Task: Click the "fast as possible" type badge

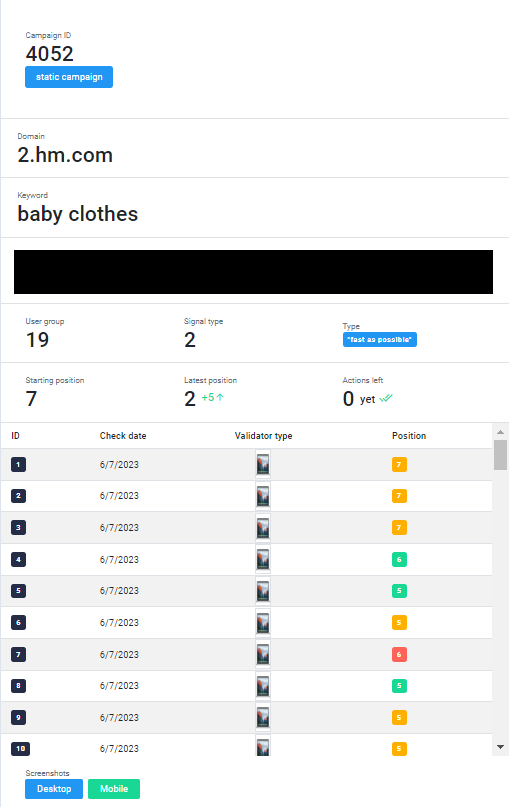Action: (380, 340)
